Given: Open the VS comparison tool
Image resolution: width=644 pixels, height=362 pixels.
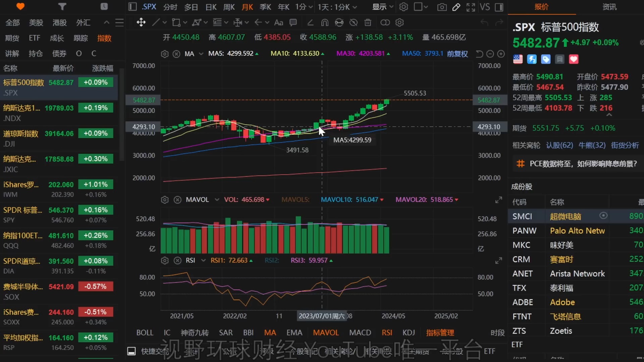Looking at the screenshot, I should pos(485,7).
